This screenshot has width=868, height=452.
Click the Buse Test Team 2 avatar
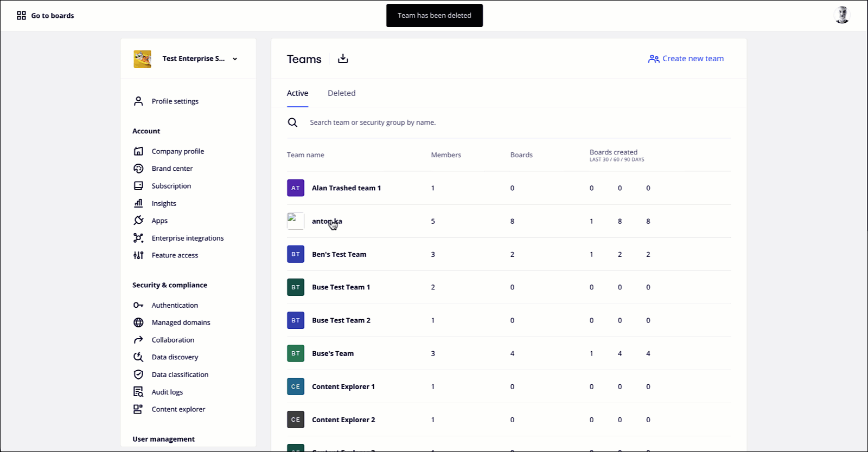tap(296, 320)
